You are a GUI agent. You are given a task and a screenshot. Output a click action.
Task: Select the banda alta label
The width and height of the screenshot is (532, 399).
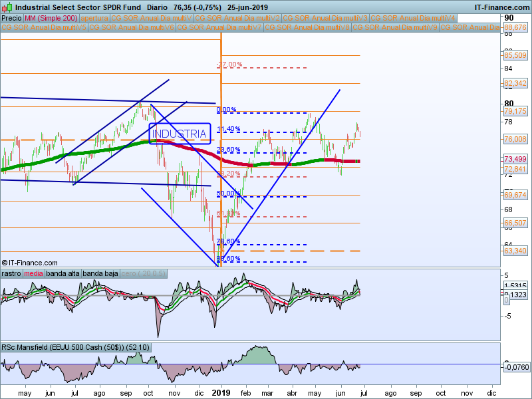point(63,273)
